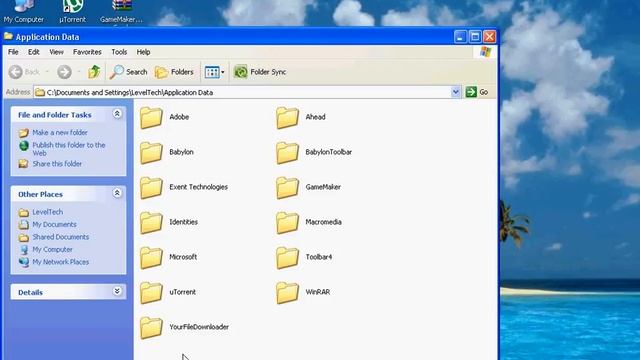Click the Make a new folder icon
Viewport: 640px width, 360px height.
tap(24, 133)
